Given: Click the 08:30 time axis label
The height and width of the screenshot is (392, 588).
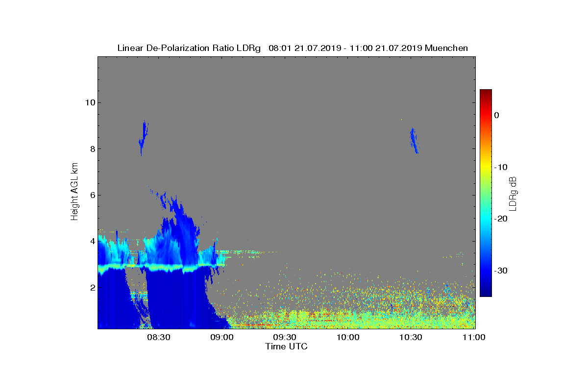Looking at the screenshot, I should 159,337.
